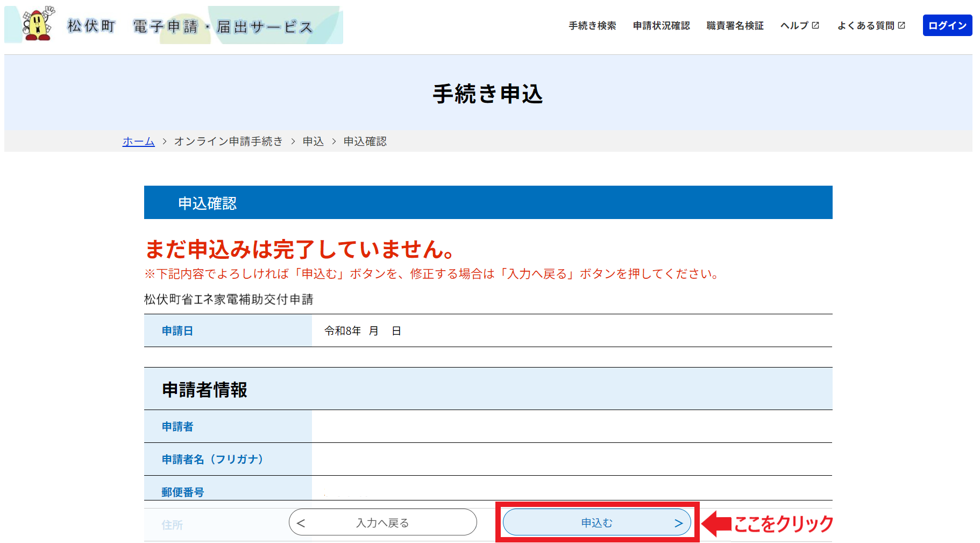
Task: Open the 申請状況確認 menu item
Action: point(661,25)
